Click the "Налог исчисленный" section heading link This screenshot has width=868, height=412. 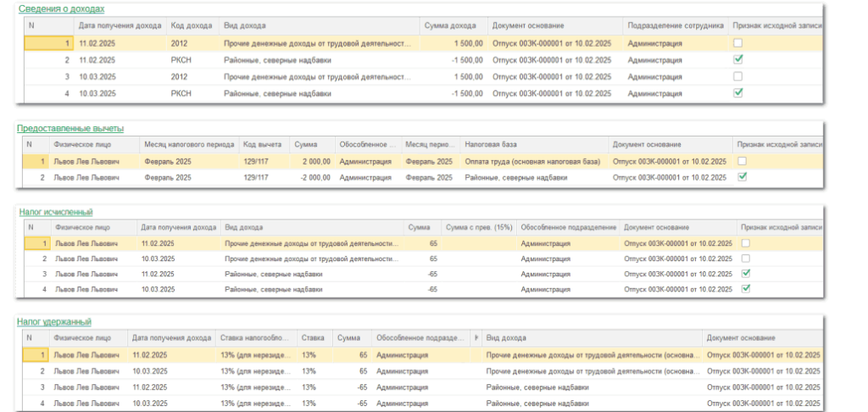point(56,211)
